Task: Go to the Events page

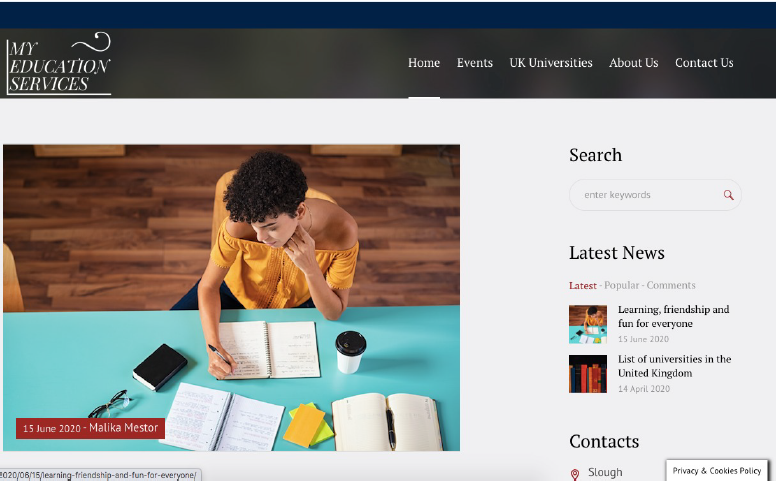Action: pos(475,63)
